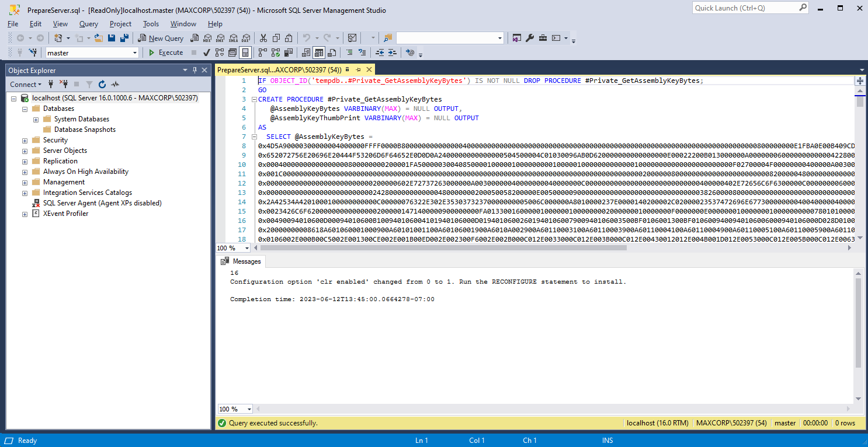Display the estimated execution plan

(x=220, y=53)
